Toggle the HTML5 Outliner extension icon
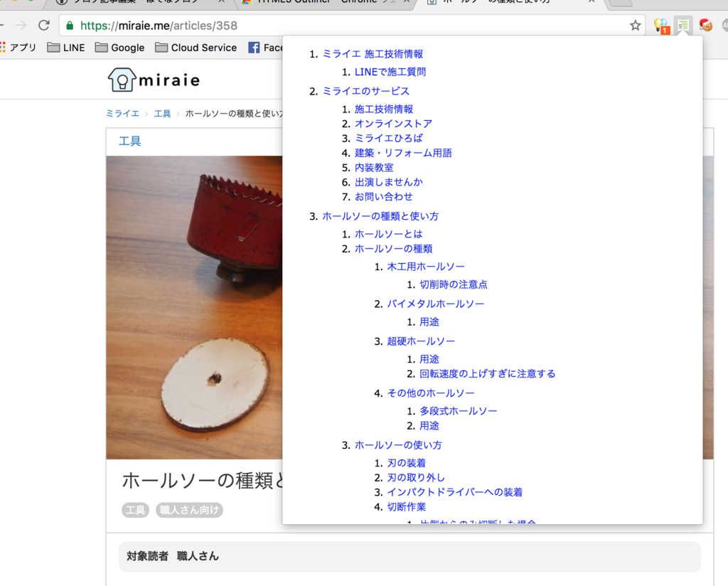This screenshot has width=728, height=586. [683, 26]
